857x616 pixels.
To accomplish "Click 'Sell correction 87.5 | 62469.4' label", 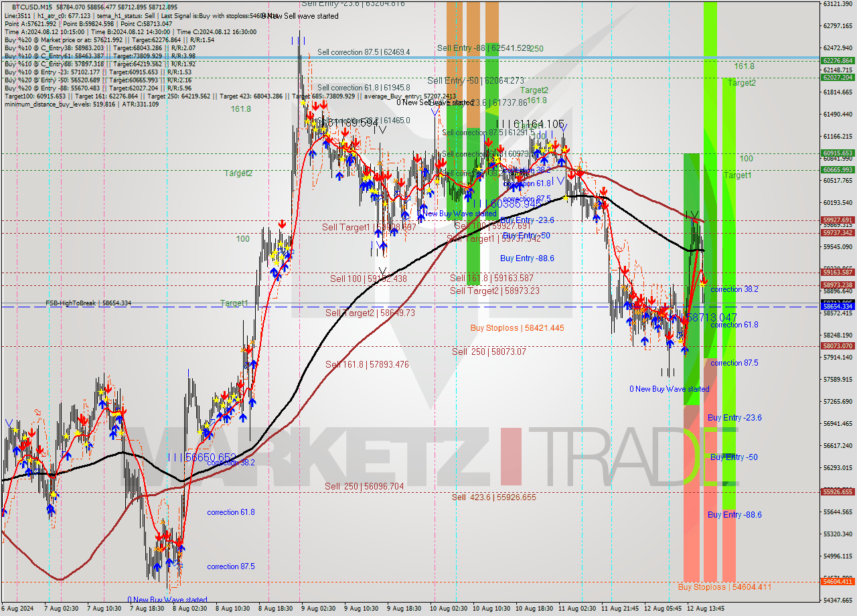I will coord(364,52).
